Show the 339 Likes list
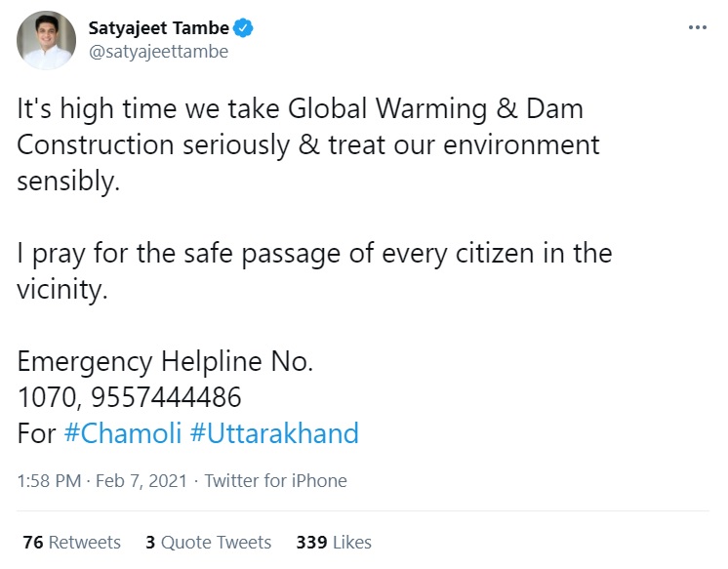Image resolution: width=728 pixels, height=569 pixels. [333, 542]
